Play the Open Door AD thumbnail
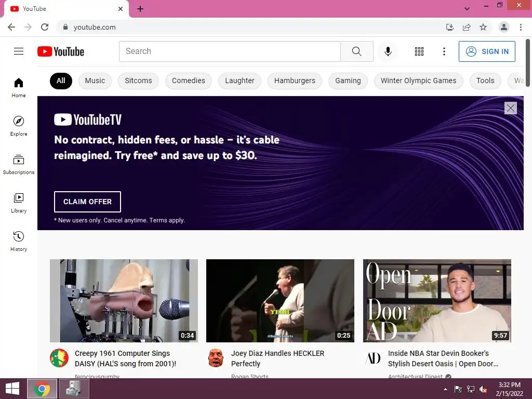 (x=437, y=301)
